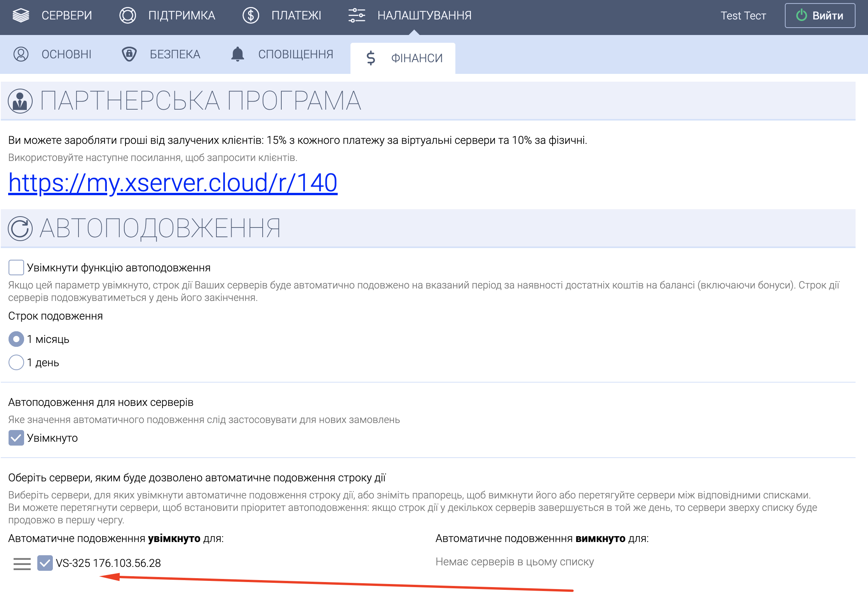Click the support lifebuoy icon

[x=127, y=16]
